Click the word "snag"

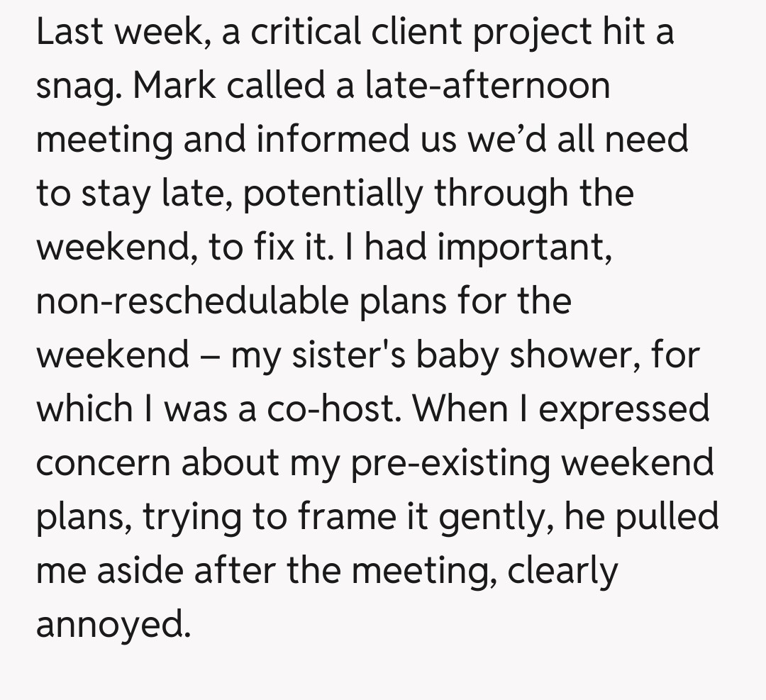coord(77,87)
